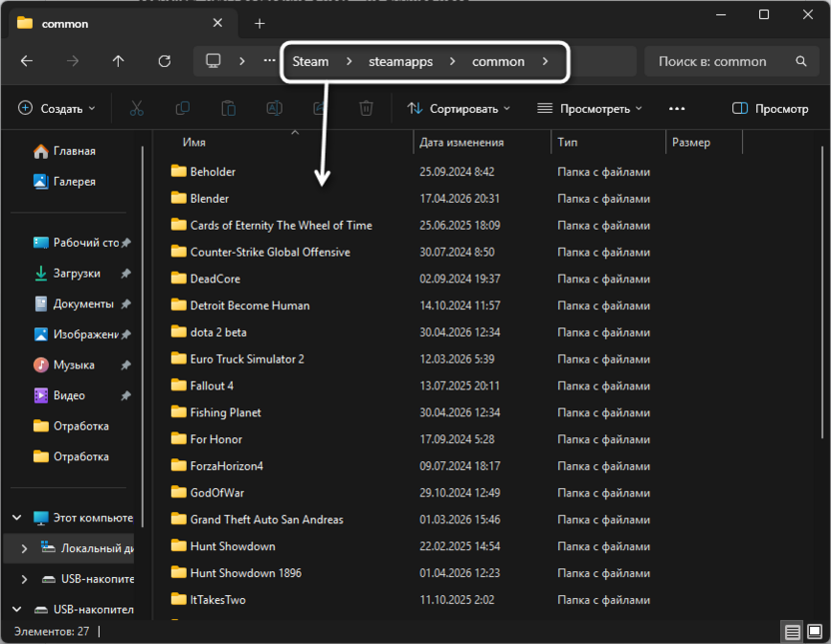Image resolution: width=831 pixels, height=644 pixels.
Task: Click the search magnifier icon
Action: click(801, 62)
